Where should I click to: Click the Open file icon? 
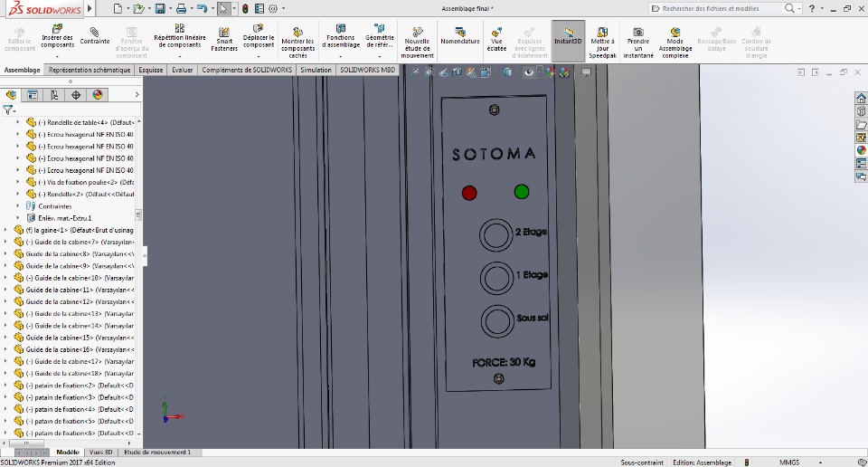click(x=138, y=8)
